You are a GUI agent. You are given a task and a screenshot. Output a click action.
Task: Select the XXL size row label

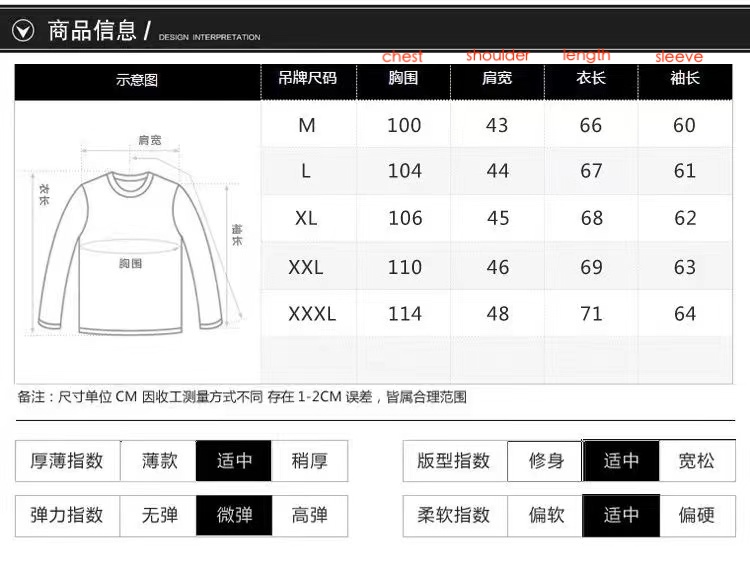[306, 267]
